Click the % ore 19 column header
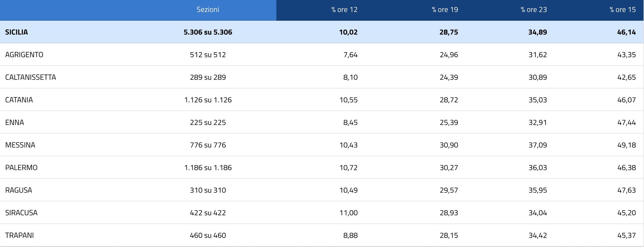644x247 pixels. [445, 10]
